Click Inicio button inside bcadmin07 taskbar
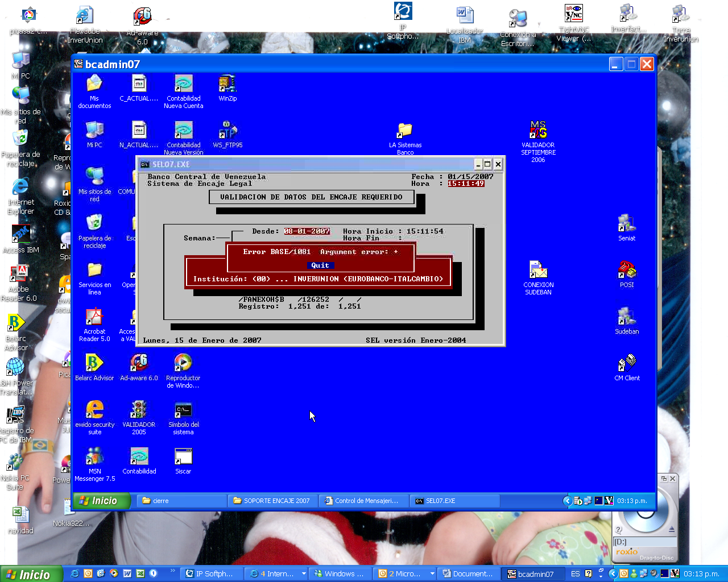Viewport: 728px width, 582px height. click(102, 501)
